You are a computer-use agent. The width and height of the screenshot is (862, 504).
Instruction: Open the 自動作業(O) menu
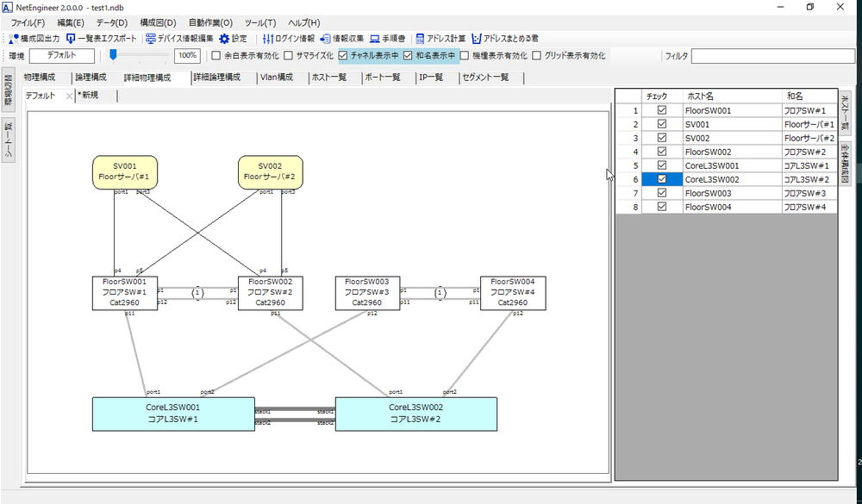(x=210, y=22)
